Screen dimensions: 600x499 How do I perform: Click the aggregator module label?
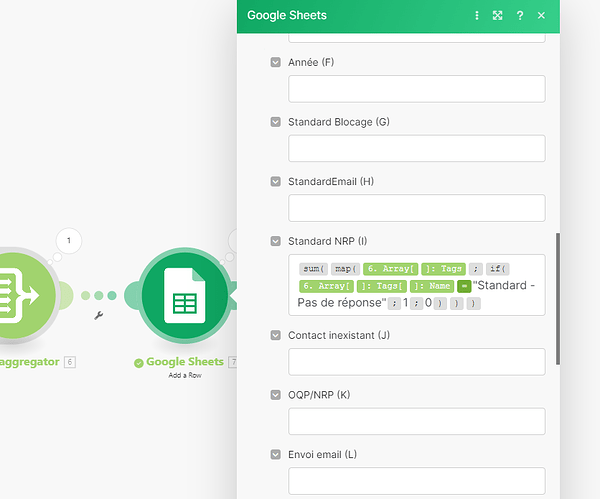tap(29, 362)
